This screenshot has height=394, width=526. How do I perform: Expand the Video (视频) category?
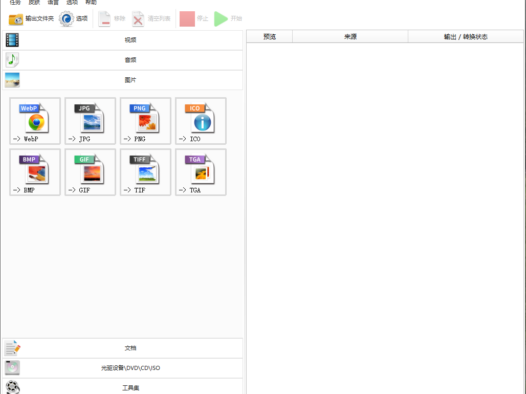click(x=122, y=40)
